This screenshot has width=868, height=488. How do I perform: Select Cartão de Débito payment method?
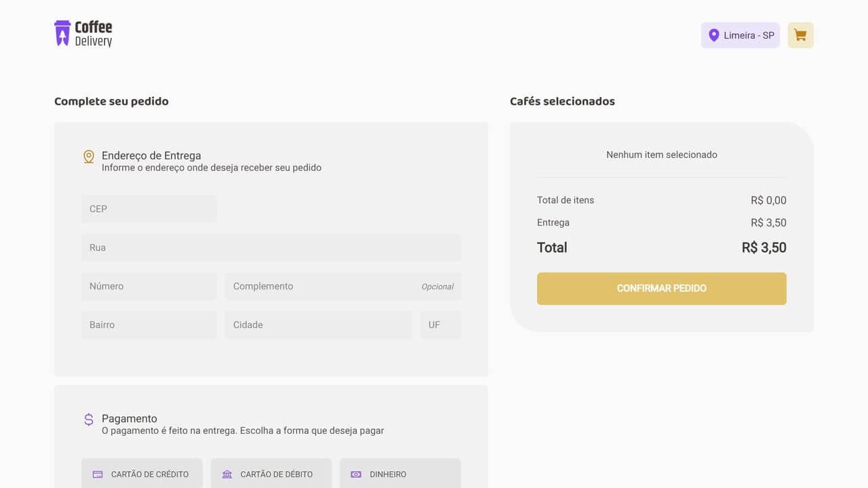click(271, 474)
